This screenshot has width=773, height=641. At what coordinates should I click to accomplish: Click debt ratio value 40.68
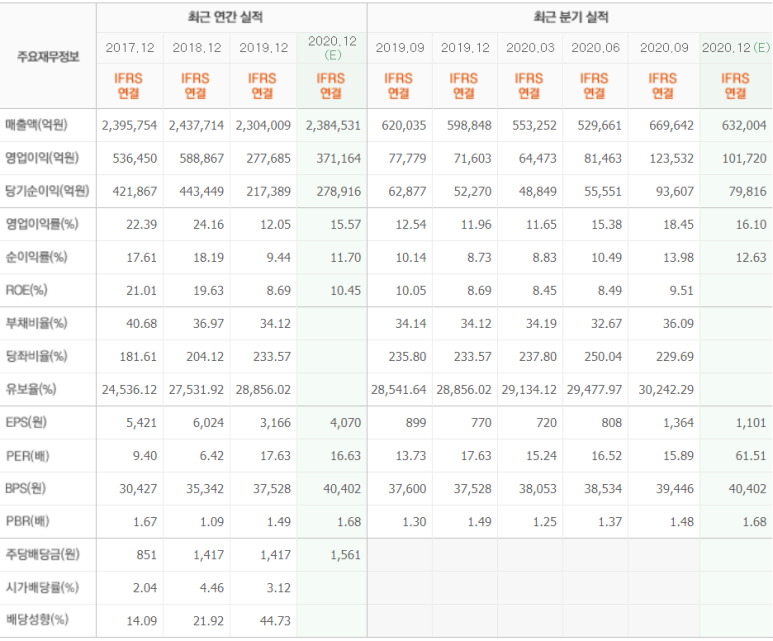pyautogui.click(x=141, y=324)
